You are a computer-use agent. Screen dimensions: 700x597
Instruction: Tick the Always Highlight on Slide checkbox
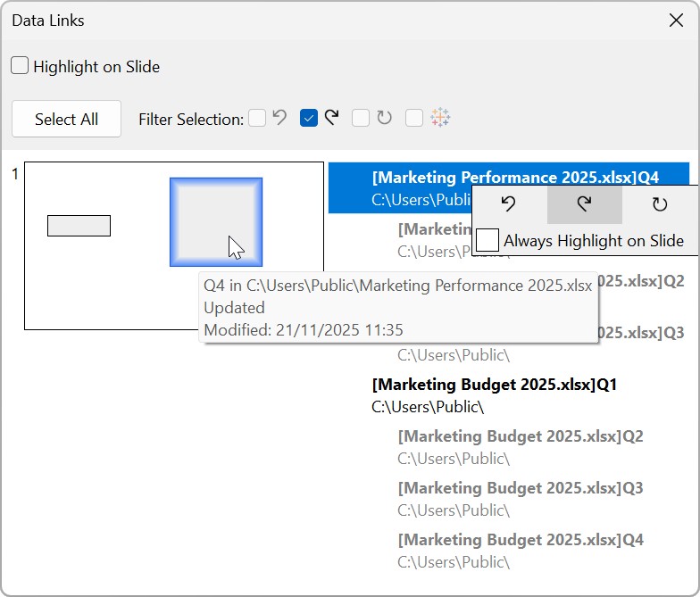pos(487,240)
